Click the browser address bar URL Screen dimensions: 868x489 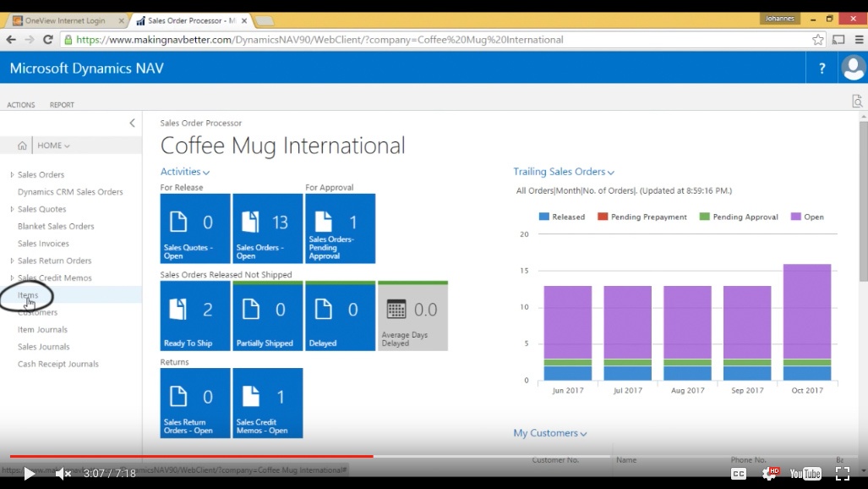[319, 40]
